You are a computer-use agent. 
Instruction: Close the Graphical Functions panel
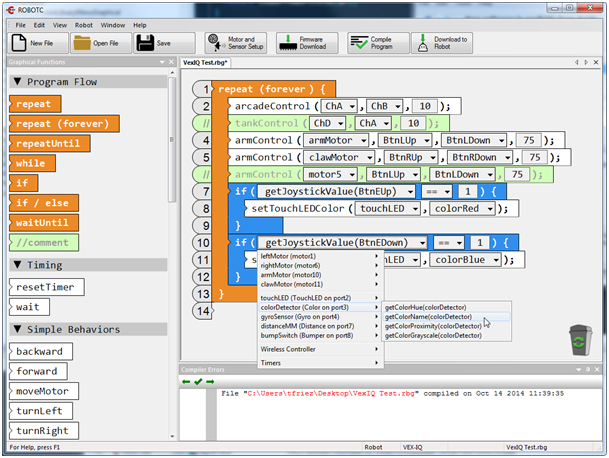click(x=171, y=62)
